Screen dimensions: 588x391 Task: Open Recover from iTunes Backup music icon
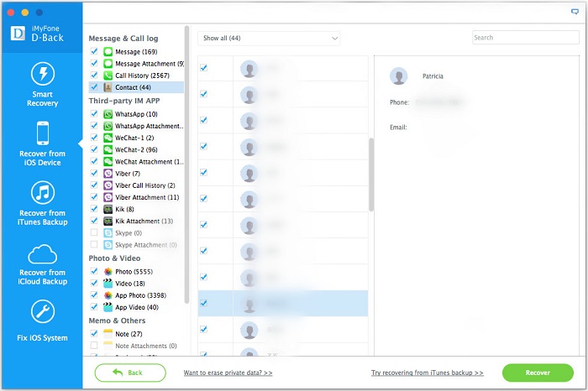[42, 192]
